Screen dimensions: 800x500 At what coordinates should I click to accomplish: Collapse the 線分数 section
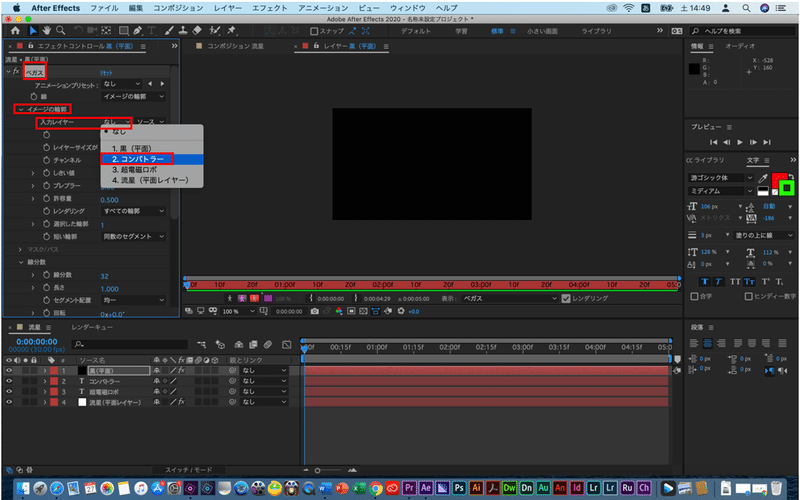[x=21, y=262]
